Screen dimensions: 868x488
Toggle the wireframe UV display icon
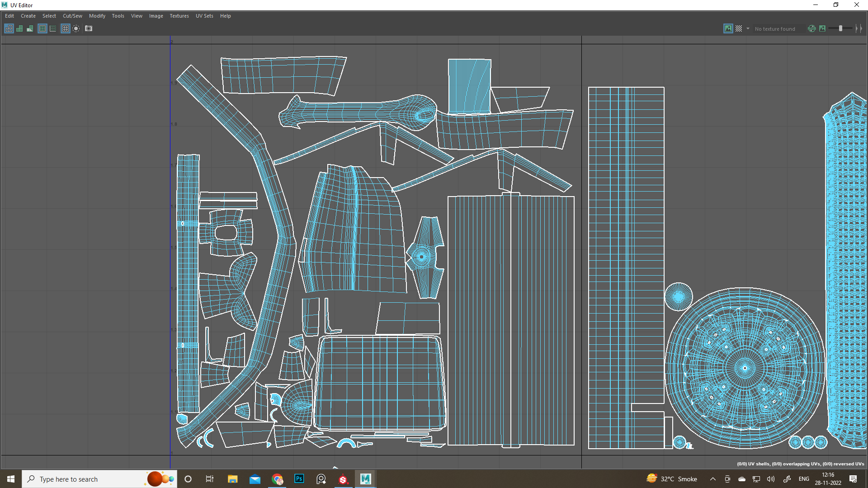[9, 28]
